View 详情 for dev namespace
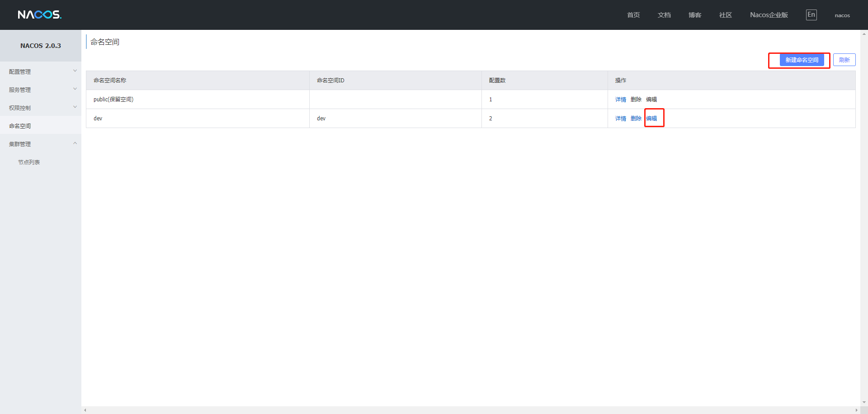The width and height of the screenshot is (868, 414). click(620, 119)
